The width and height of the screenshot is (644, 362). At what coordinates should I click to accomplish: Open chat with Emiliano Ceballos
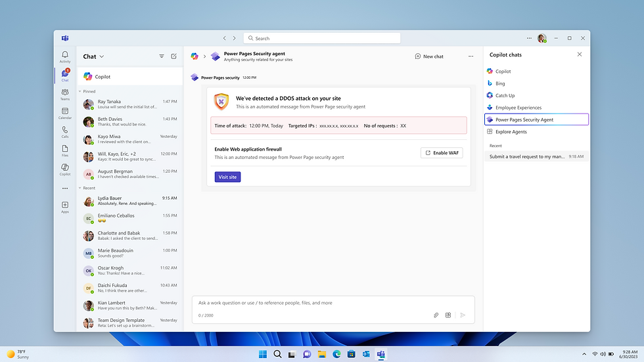[130, 218]
